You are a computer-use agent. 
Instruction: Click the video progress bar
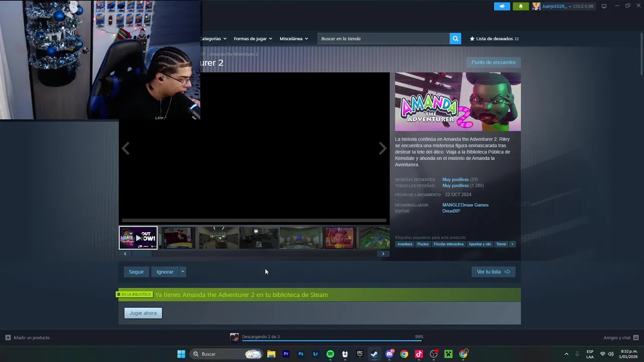254,220
